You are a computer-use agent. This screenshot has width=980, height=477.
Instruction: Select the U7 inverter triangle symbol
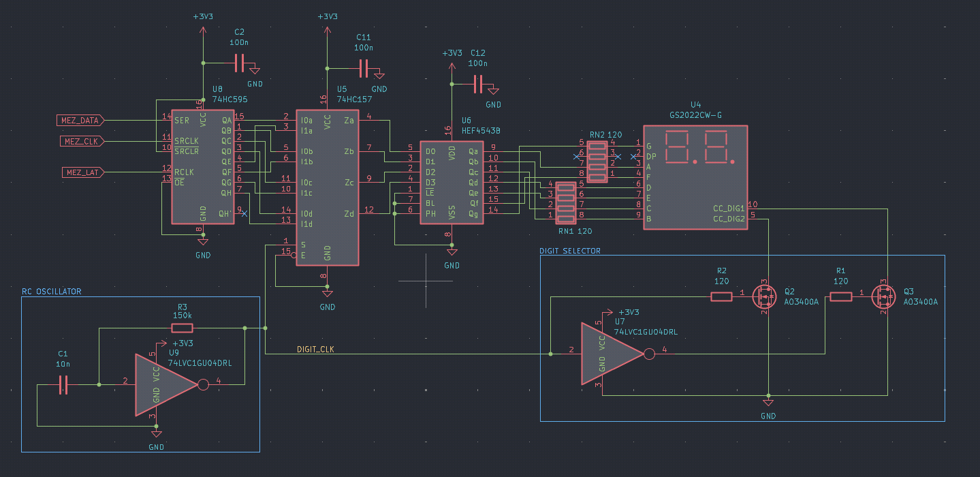(612, 354)
